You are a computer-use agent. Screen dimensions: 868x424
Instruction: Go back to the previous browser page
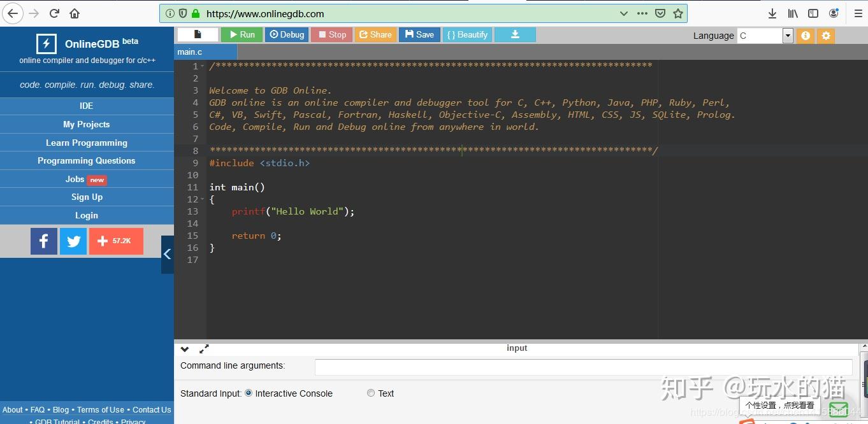click(x=13, y=13)
